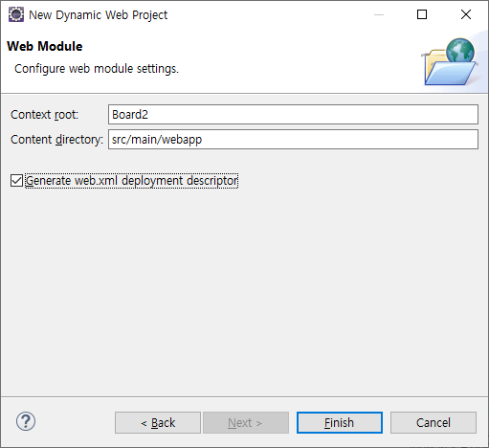489x448 pixels.
Task: Click the grayed-out Next button
Action: pos(246,422)
